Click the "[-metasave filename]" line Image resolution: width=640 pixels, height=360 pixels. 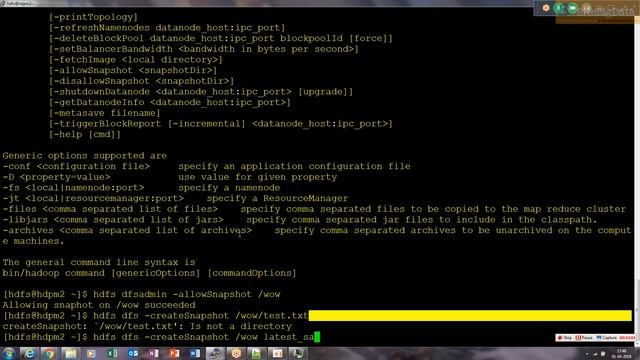pos(104,113)
